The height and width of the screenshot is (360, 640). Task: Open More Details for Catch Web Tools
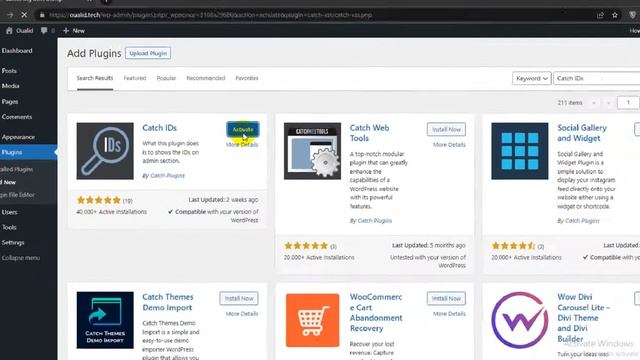(449, 144)
